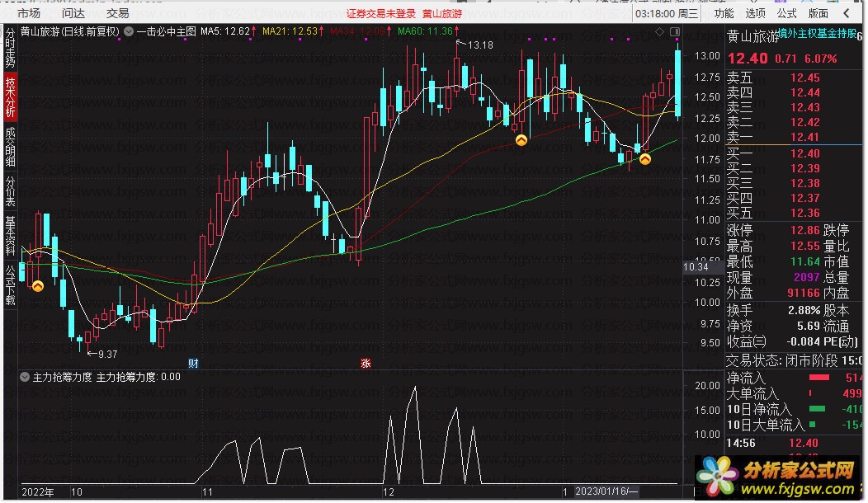The image size is (868, 503).
Task: Click the blue 财 event marker
Action: coord(193,364)
